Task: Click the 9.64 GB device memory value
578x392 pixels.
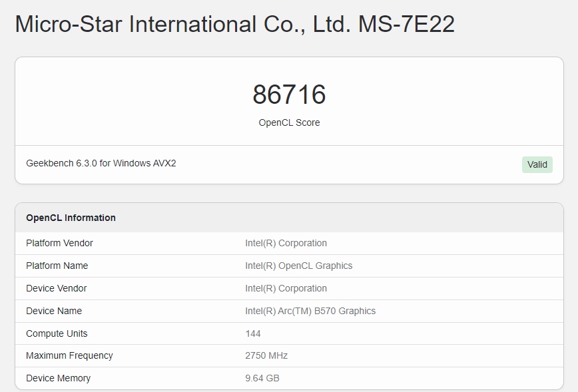Action: point(262,378)
